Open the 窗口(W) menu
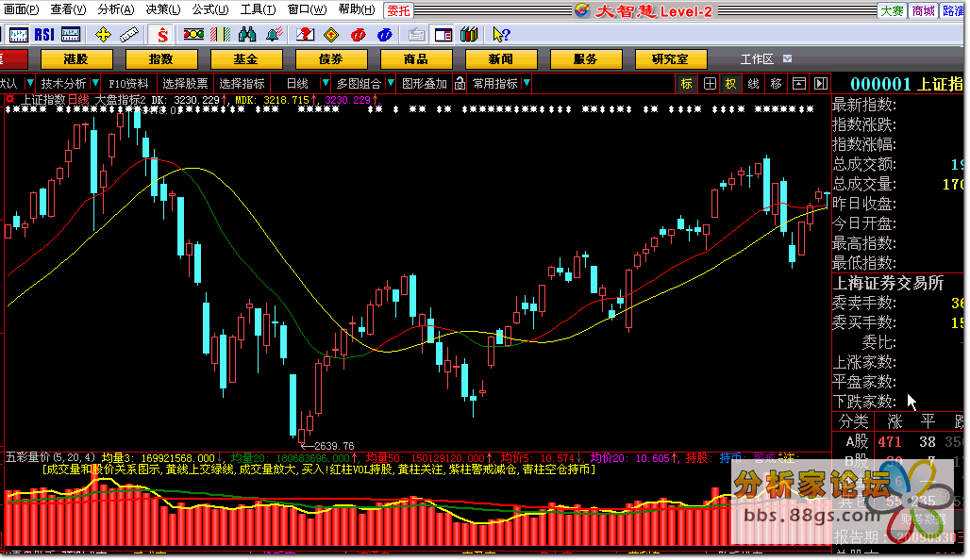 point(308,9)
